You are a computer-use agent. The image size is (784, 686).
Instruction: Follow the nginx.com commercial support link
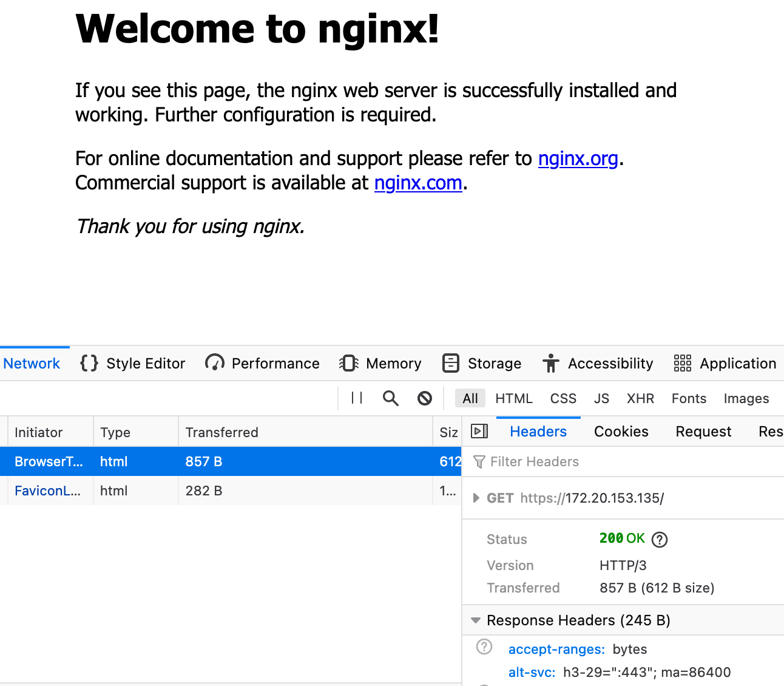pos(418,183)
